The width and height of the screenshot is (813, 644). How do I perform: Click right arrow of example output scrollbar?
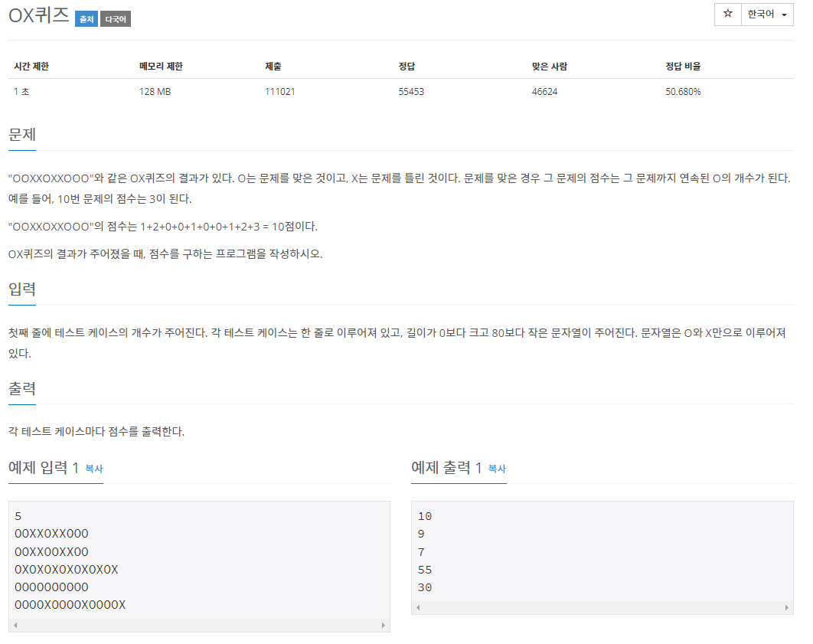(x=786, y=608)
